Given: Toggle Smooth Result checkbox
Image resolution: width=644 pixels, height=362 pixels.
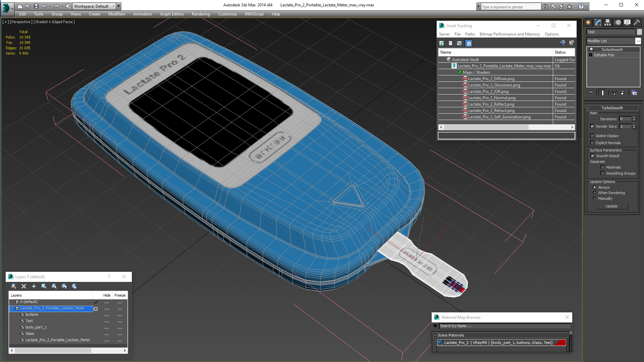Looking at the screenshot, I should [x=593, y=156].
